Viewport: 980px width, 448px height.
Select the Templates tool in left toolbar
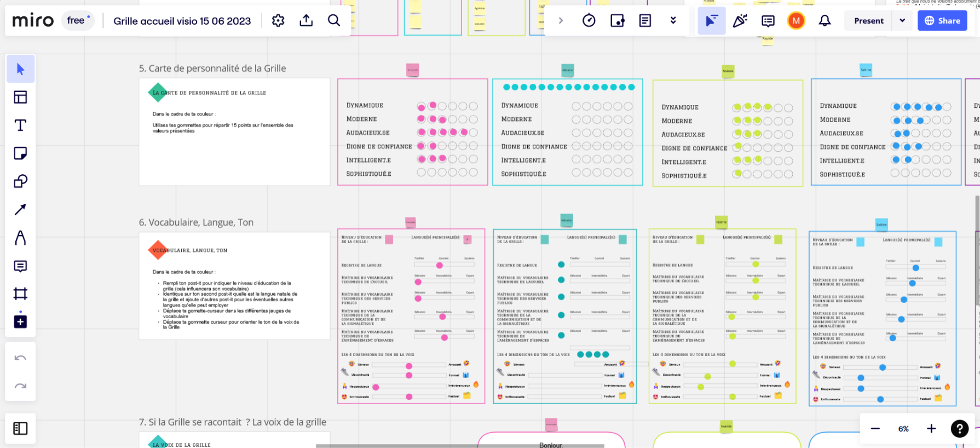(20, 97)
